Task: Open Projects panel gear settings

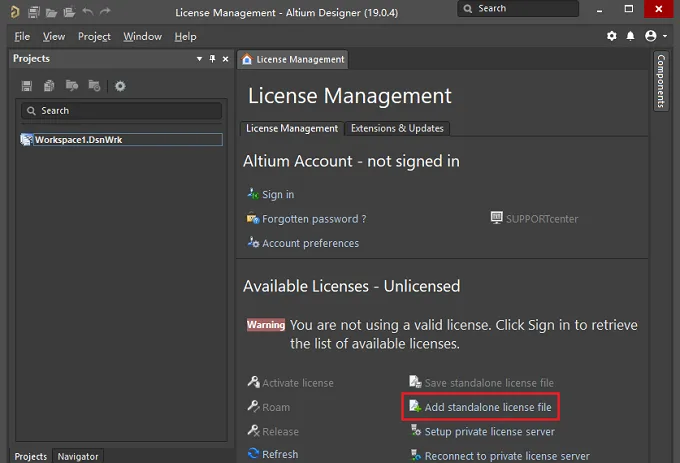Action: pyautogui.click(x=120, y=86)
